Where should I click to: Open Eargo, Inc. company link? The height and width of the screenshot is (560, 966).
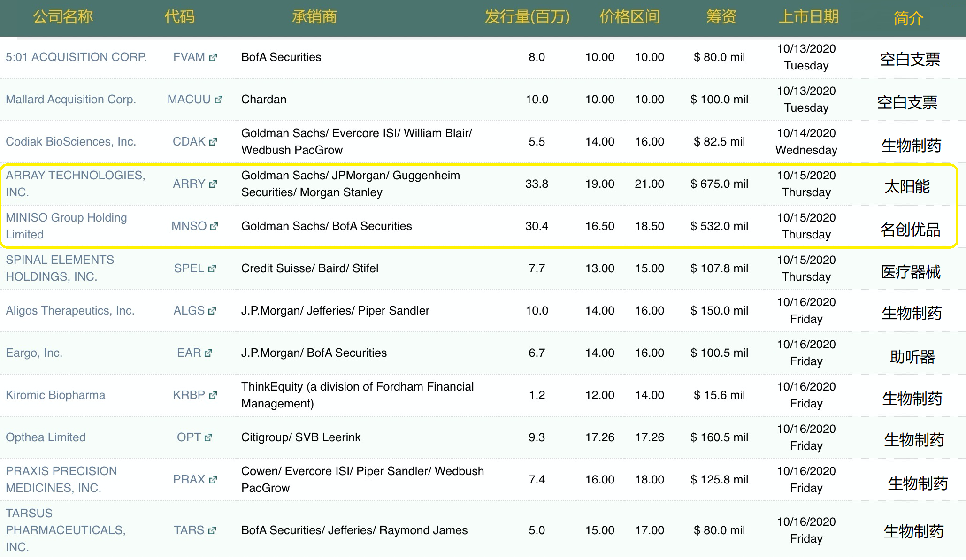pyautogui.click(x=34, y=353)
